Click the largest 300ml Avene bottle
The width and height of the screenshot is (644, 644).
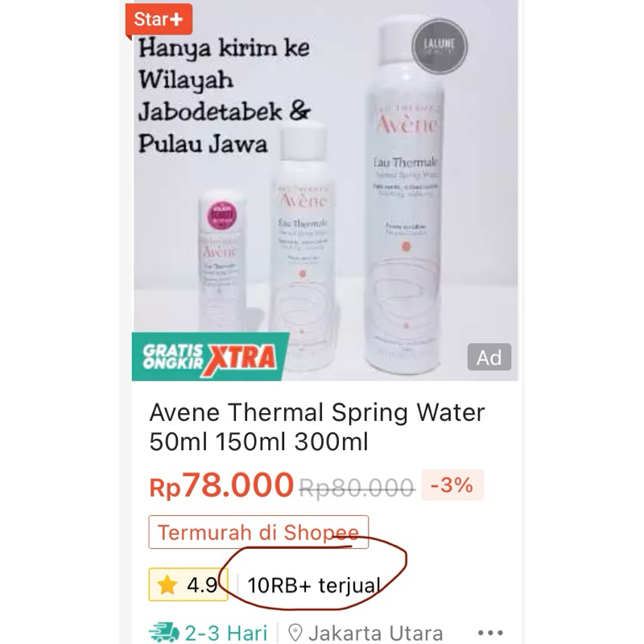tap(406, 197)
